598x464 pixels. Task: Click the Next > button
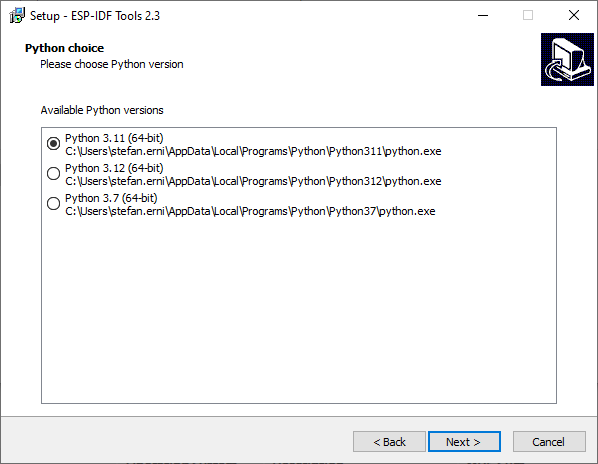tap(464, 442)
